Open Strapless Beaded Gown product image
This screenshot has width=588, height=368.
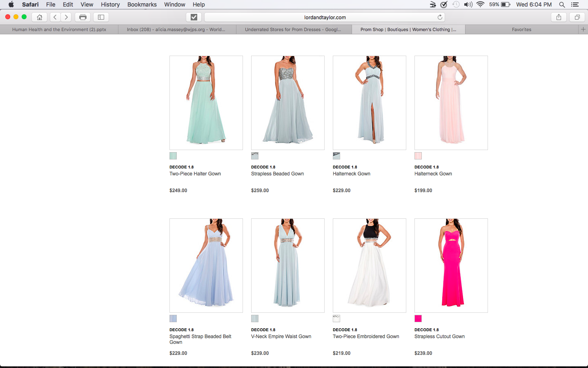coord(288,103)
